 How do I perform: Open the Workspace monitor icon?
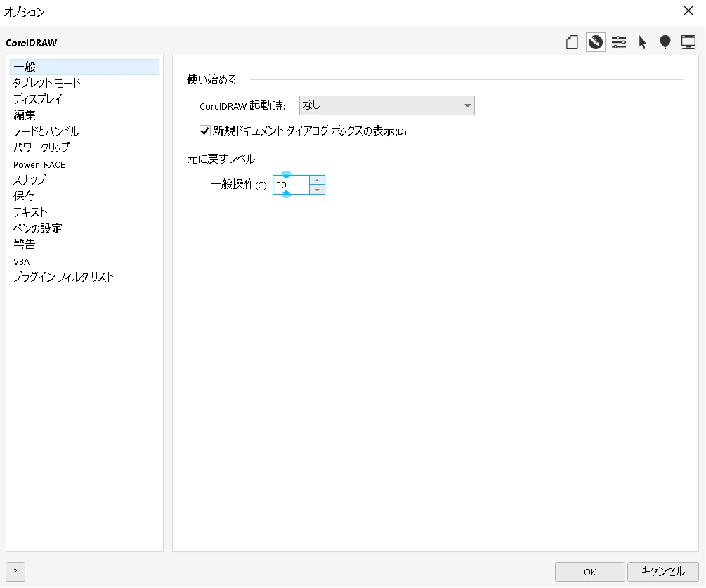coord(688,42)
